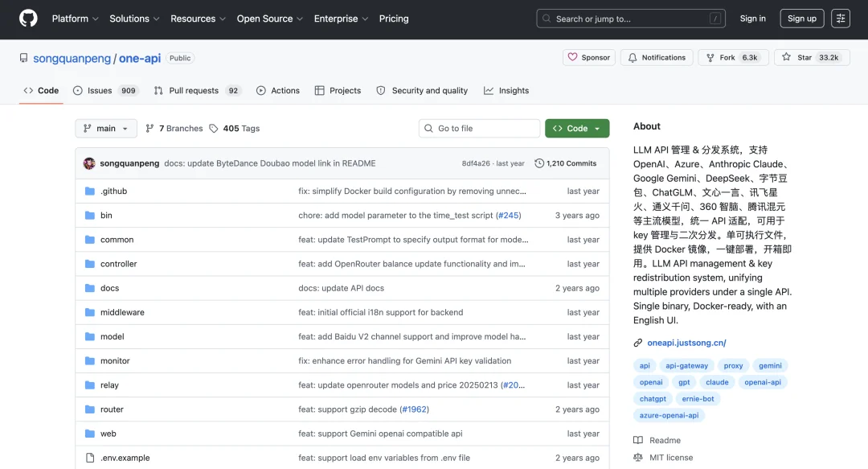
Task: Expand the main branch selector dropdown
Action: 106,128
